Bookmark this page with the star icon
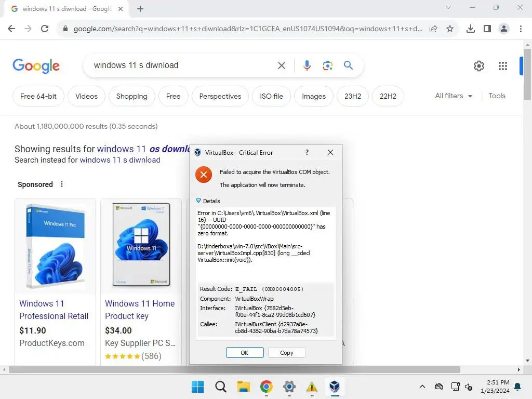This screenshot has width=532, height=399. [450, 29]
